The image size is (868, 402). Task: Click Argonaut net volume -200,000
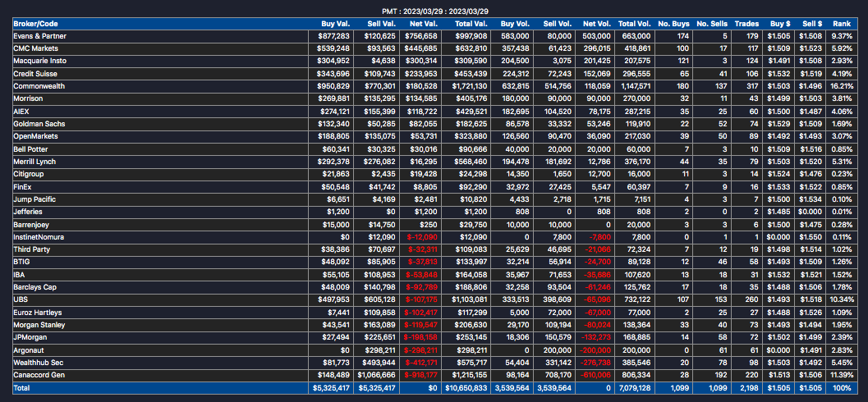pyautogui.click(x=595, y=350)
